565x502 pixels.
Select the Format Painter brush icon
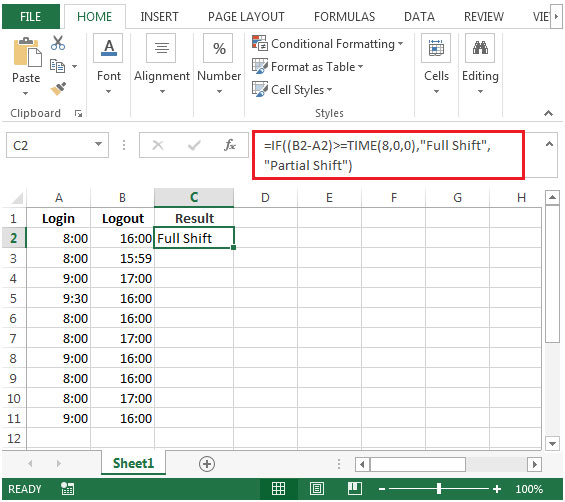coord(58,89)
